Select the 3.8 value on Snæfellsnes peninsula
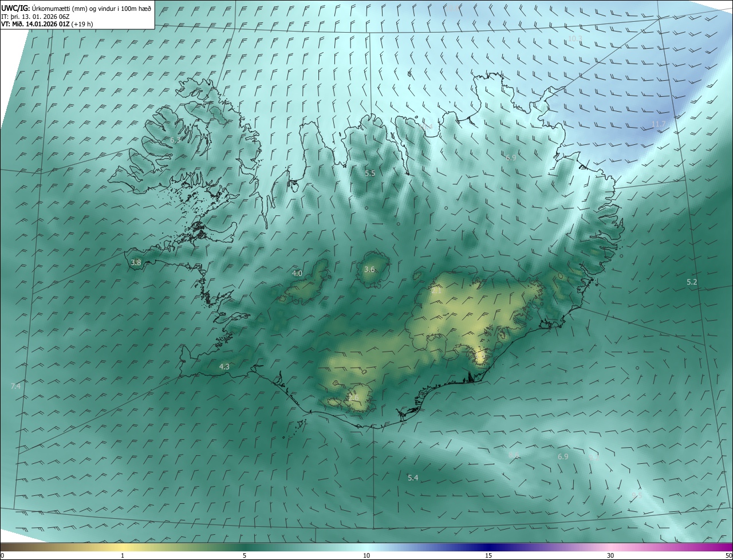Screen dimensions: 733x560 point(136,262)
